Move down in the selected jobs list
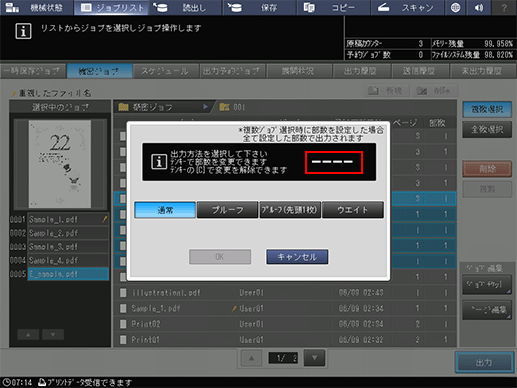 coord(53,334)
